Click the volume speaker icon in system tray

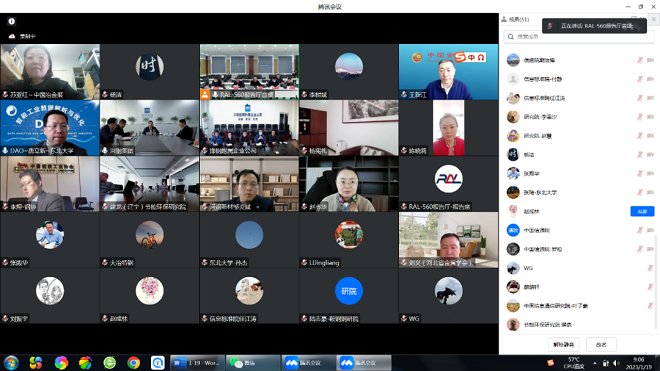[x=616, y=363]
